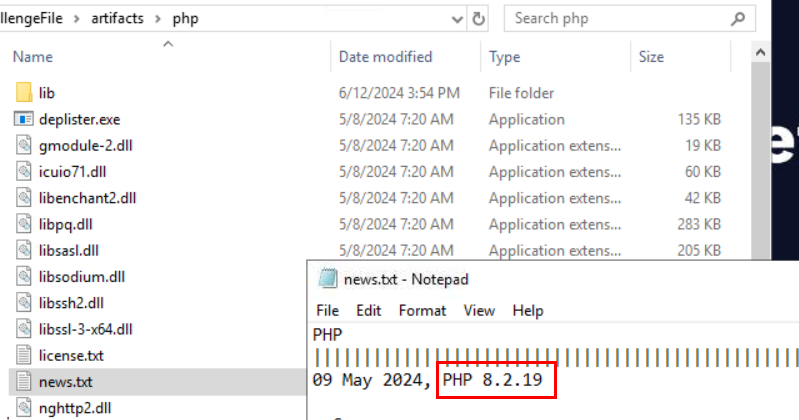799x420 pixels.
Task: Navigate to artifacts breadcrumb
Action: click(117, 19)
